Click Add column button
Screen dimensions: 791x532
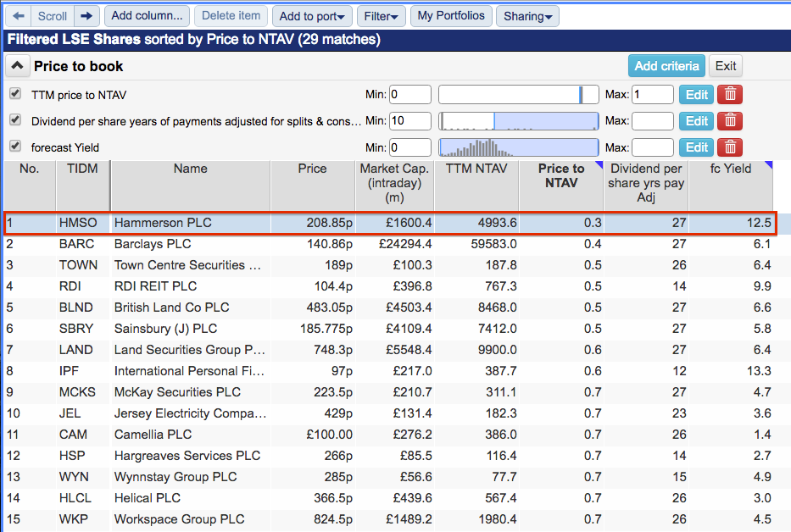click(x=147, y=16)
